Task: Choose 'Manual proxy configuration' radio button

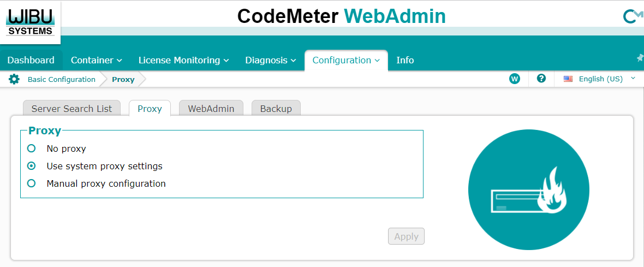Action: (32, 183)
